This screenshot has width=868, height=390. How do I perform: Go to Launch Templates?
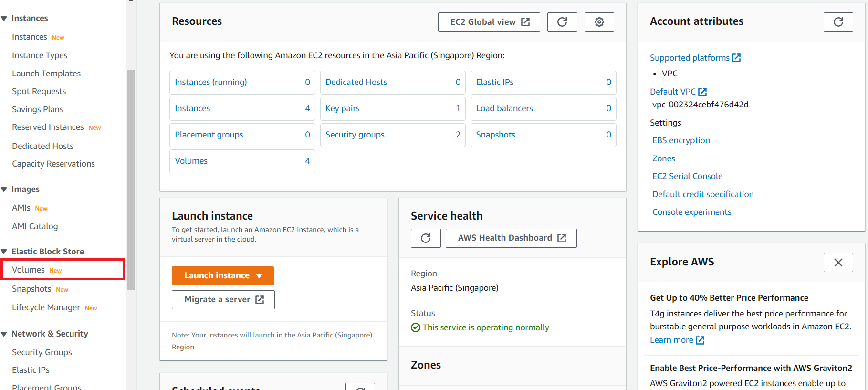click(46, 74)
